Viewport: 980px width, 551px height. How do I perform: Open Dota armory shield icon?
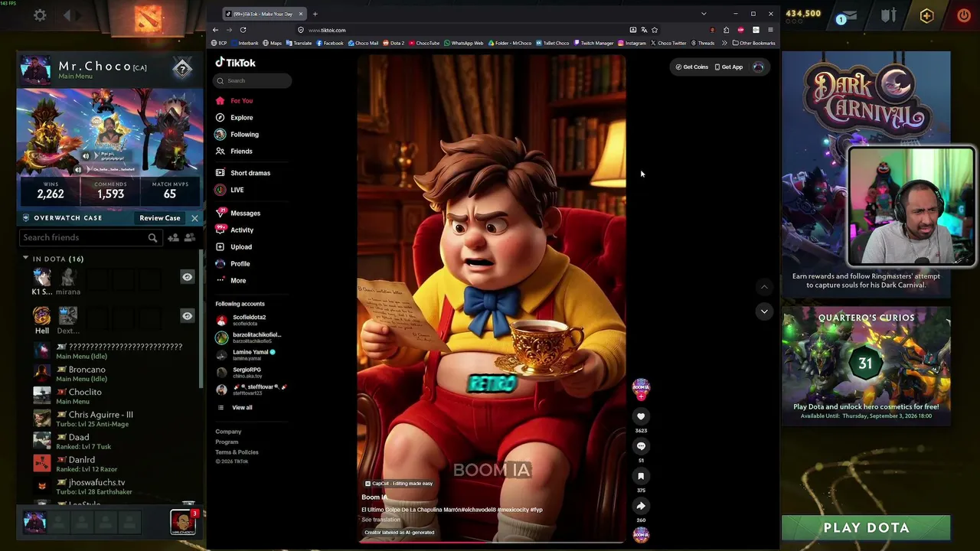pos(888,15)
